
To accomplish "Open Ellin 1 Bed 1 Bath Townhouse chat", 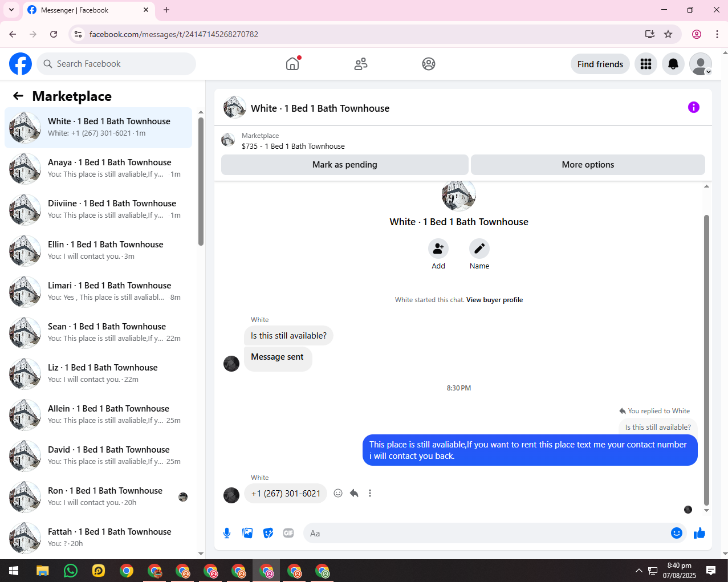I will 98,250.
